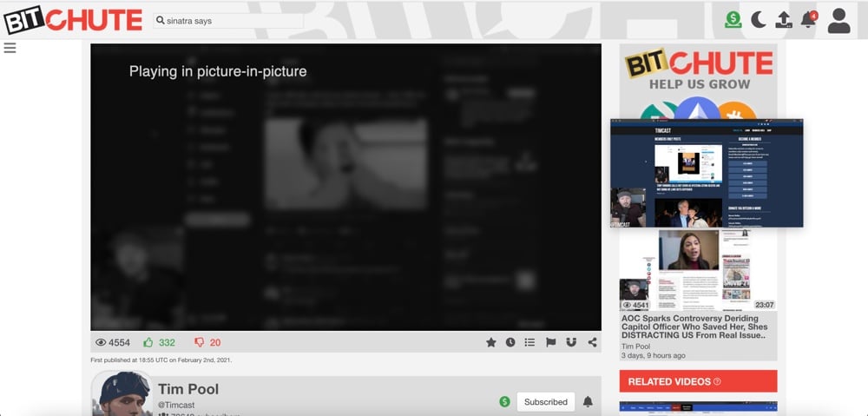
Task: Expand the hamburger sidebar menu
Action: (10, 48)
